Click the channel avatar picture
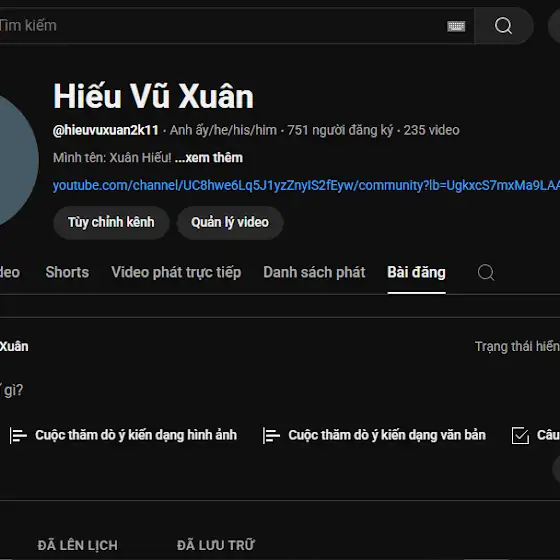 pyautogui.click(x=14, y=159)
